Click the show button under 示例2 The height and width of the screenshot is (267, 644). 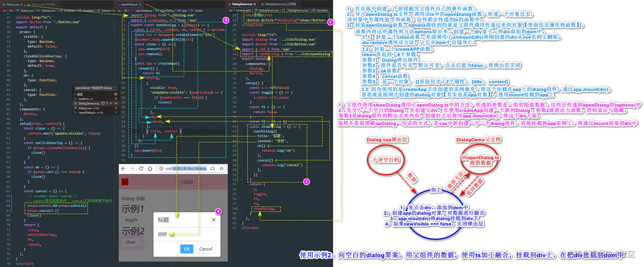click(130, 242)
